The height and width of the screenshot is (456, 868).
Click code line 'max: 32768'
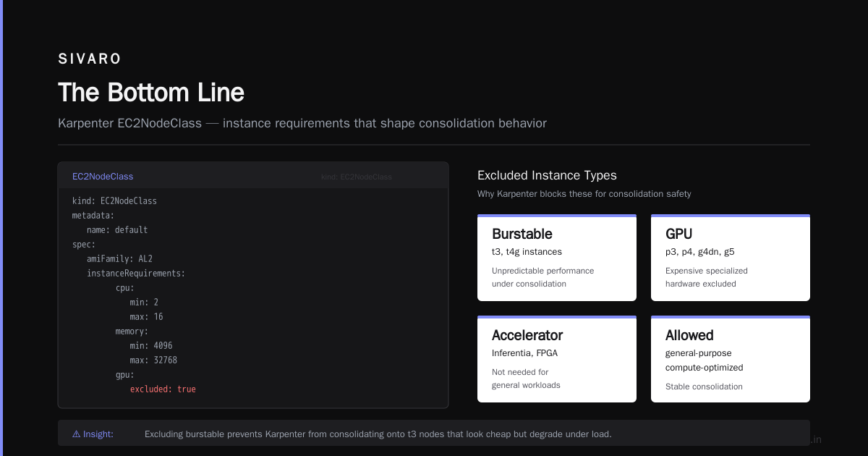pyautogui.click(x=153, y=360)
